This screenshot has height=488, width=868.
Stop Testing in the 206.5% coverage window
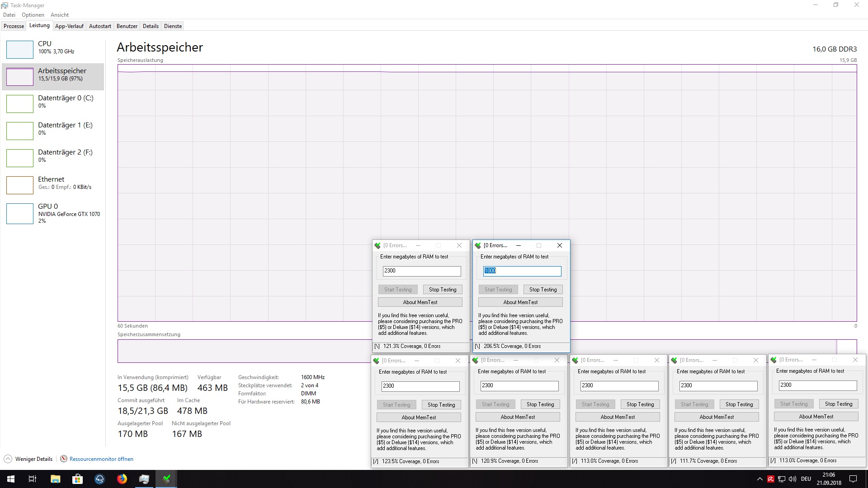tap(542, 290)
